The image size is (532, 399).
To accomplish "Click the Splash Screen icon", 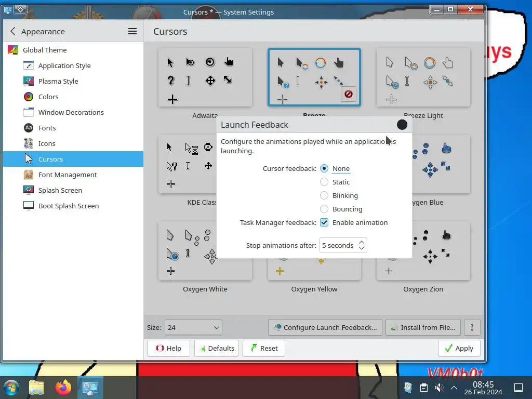I will click(x=29, y=190).
